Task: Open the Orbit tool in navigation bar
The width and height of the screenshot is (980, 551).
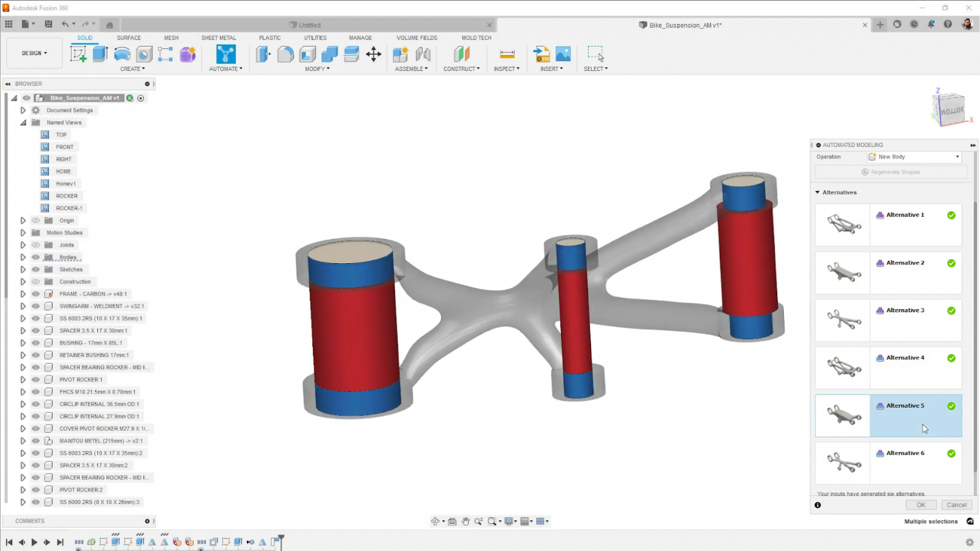Action: pos(435,521)
